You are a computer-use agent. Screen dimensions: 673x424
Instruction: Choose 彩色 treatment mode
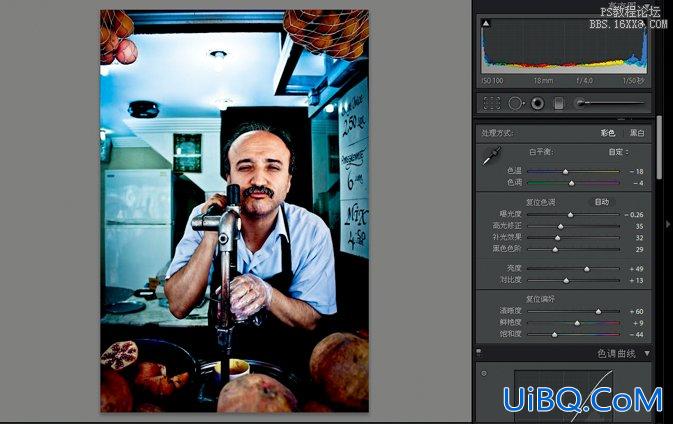click(x=607, y=133)
